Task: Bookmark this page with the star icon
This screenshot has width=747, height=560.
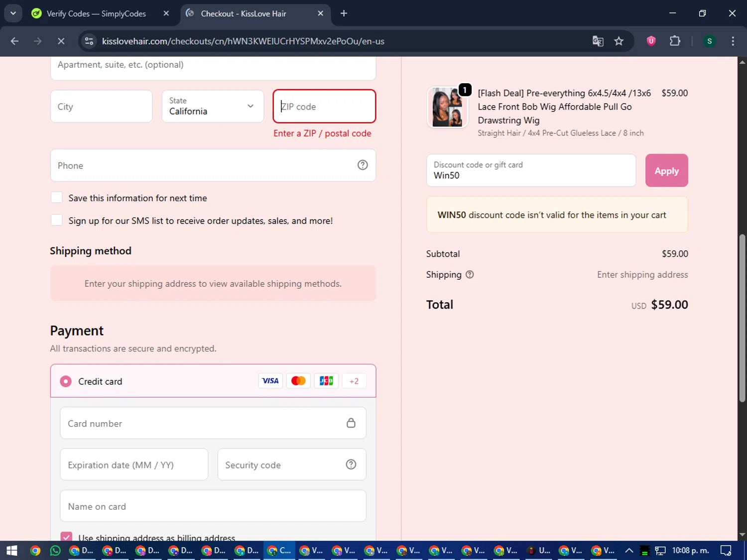Action: click(x=619, y=41)
